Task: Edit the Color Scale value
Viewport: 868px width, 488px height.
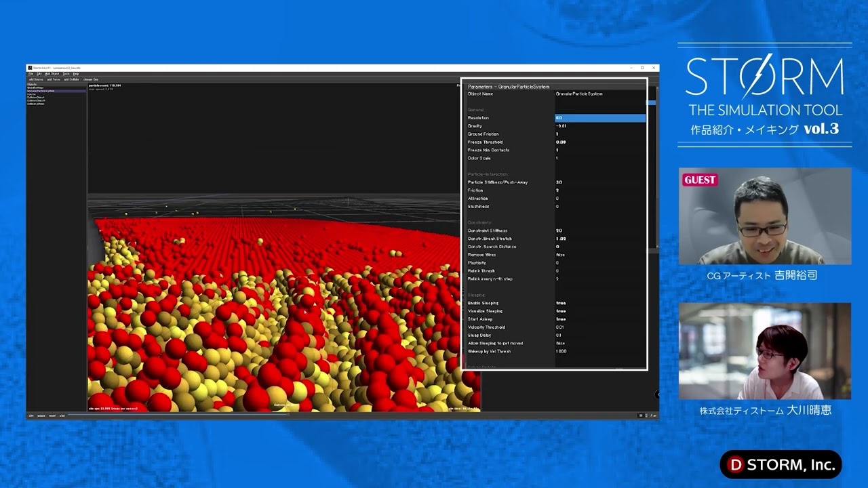Action: 599,159
